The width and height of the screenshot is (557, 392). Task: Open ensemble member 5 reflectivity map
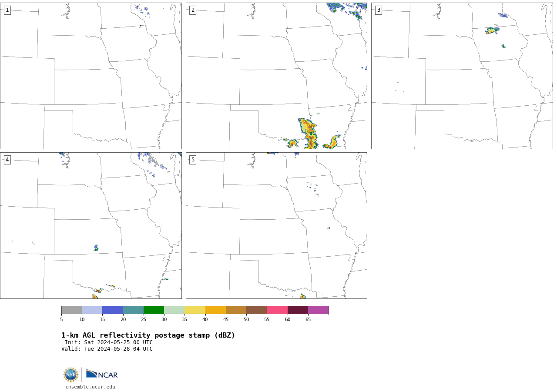pos(276,225)
